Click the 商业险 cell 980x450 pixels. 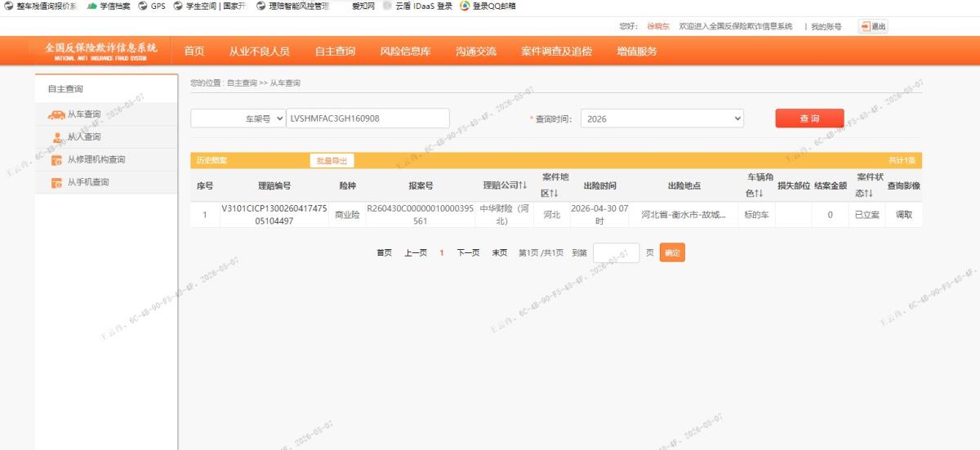tap(346, 215)
